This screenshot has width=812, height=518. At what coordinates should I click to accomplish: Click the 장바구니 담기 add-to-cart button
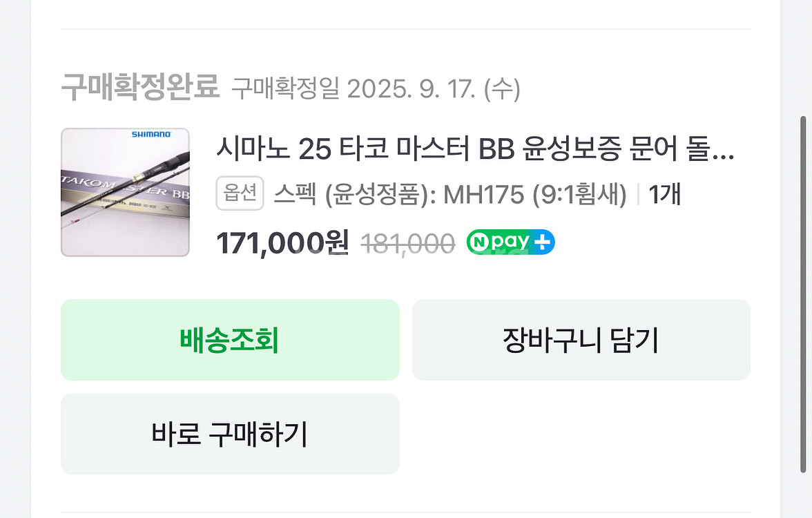coord(581,340)
